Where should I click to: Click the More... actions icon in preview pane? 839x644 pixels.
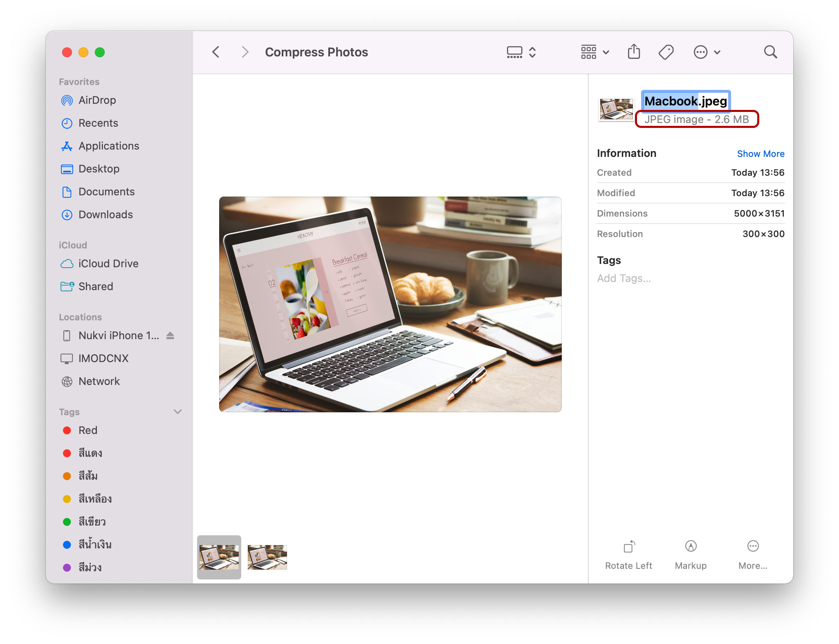click(753, 547)
